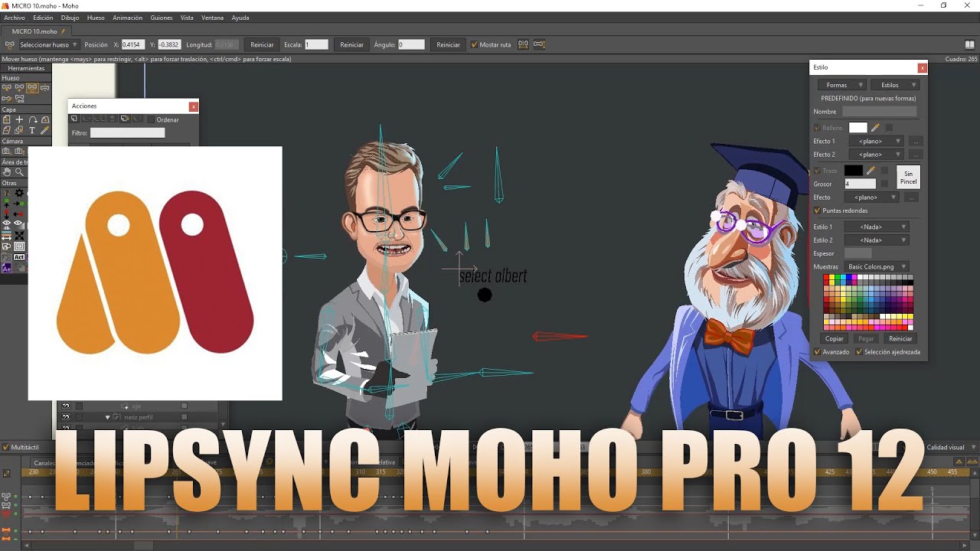Select the Text (T) tool under Capa
The height and width of the screenshot is (551, 980).
[32, 130]
